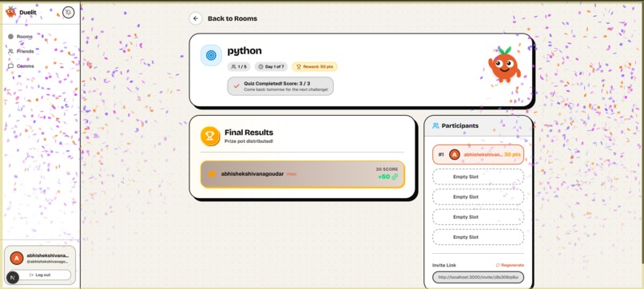
Task: Click the coin icon next to +50
Action: [395, 177]
